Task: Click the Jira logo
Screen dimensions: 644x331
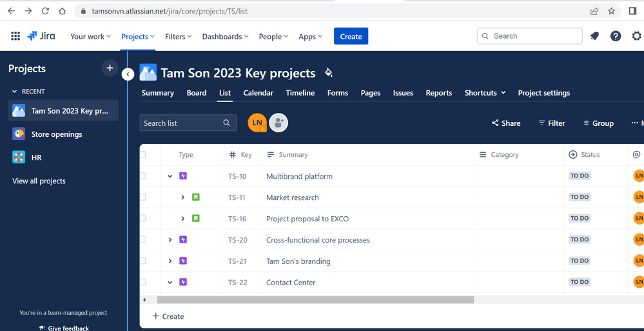Action: (41, 36)
